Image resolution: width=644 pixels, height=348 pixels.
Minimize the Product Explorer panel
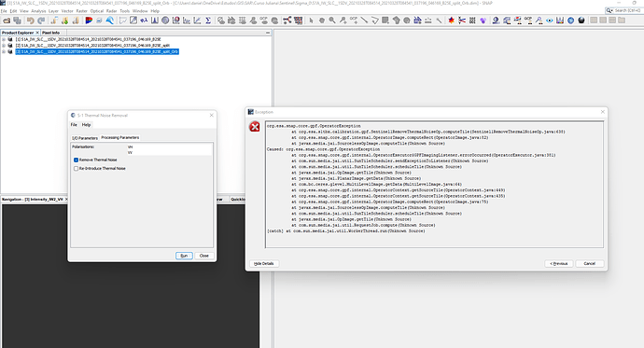268,33
